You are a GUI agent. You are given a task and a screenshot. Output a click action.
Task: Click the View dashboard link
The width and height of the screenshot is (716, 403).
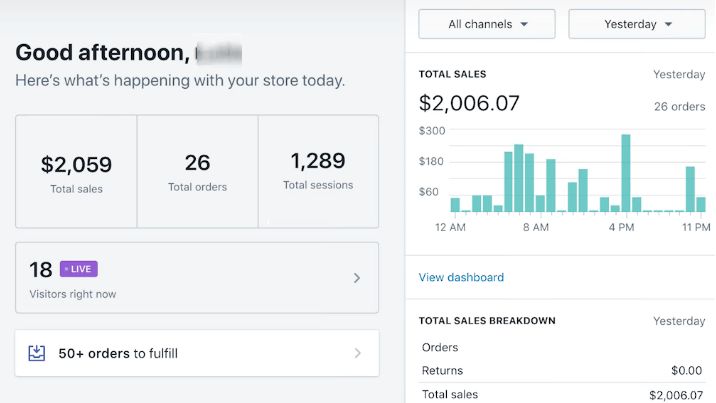click(x=461, y=277)
